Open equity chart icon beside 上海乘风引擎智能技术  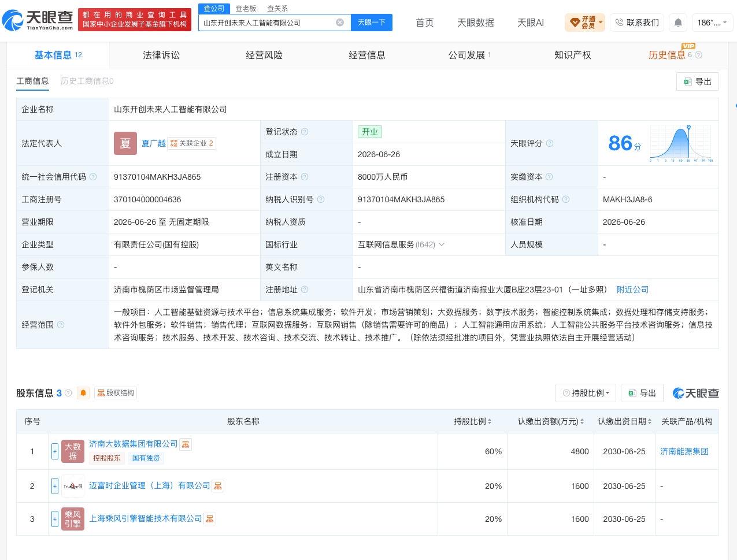210,519
